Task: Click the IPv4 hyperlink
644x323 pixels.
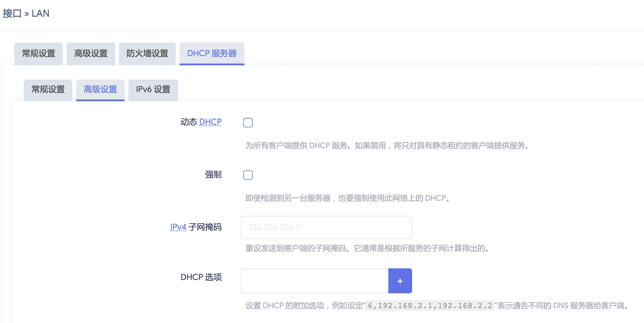Action: [178, 227]
